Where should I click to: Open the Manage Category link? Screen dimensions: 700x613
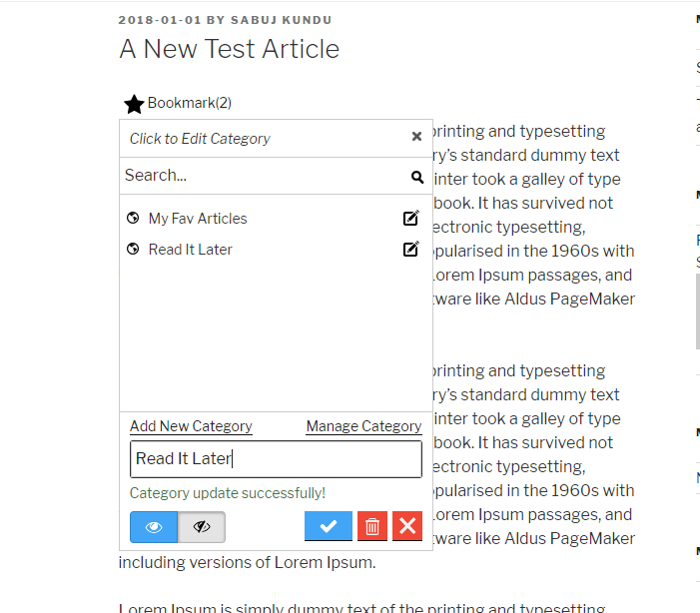pos(363,426)
